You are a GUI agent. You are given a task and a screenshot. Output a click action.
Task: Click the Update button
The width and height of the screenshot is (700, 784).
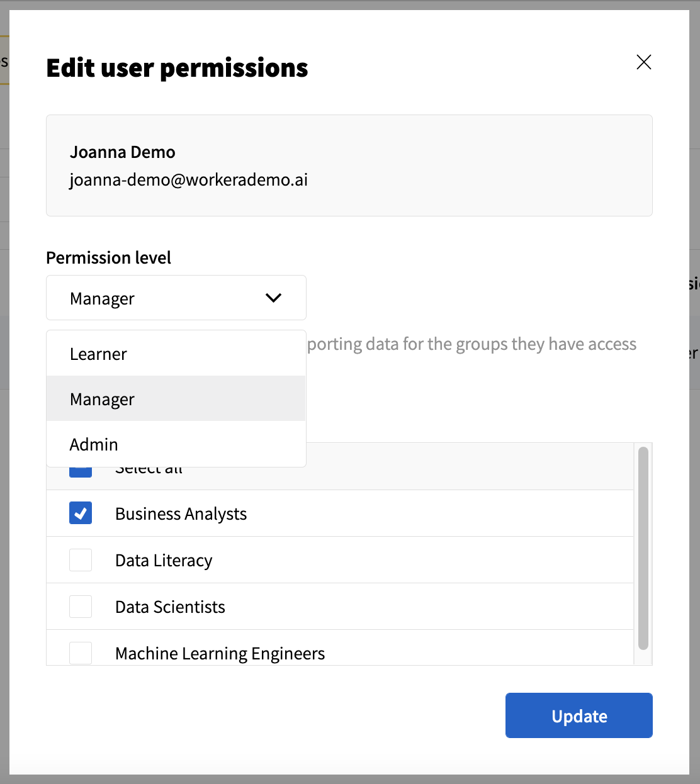[578, 715]
